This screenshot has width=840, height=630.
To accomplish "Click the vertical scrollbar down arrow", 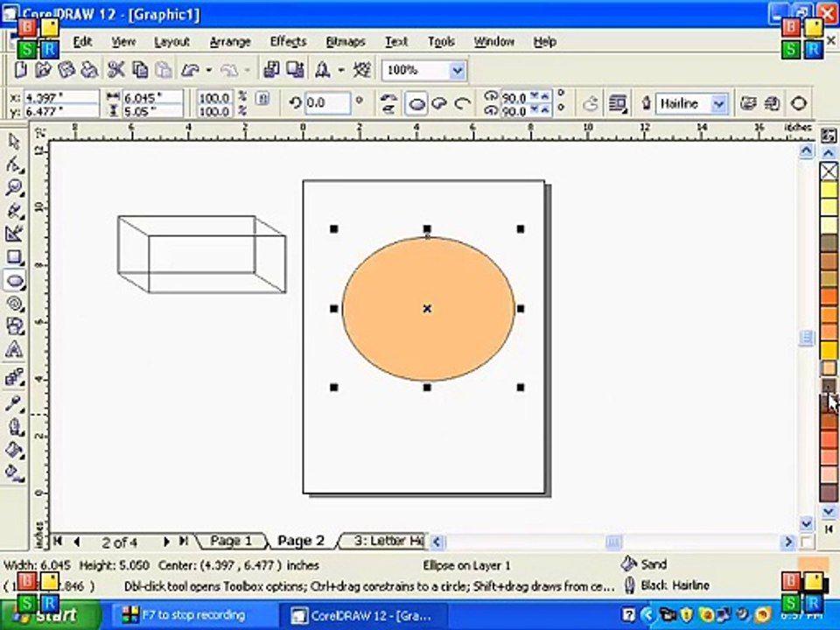I will (806, 522).
